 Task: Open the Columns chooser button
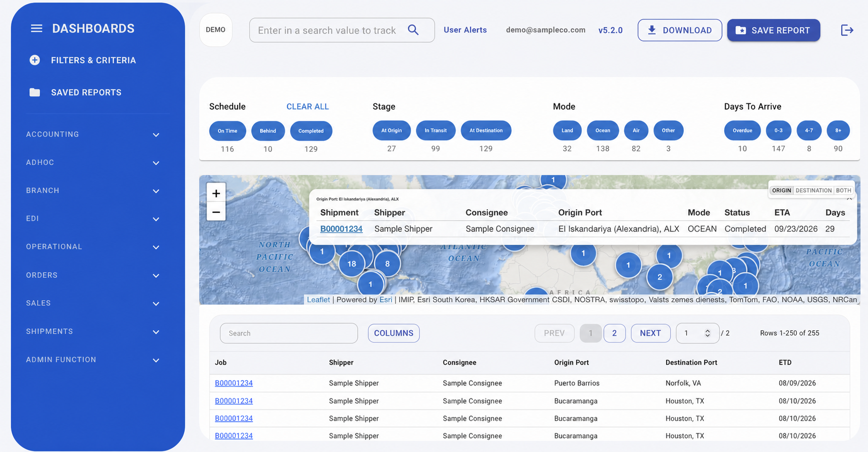pos(394,333)
